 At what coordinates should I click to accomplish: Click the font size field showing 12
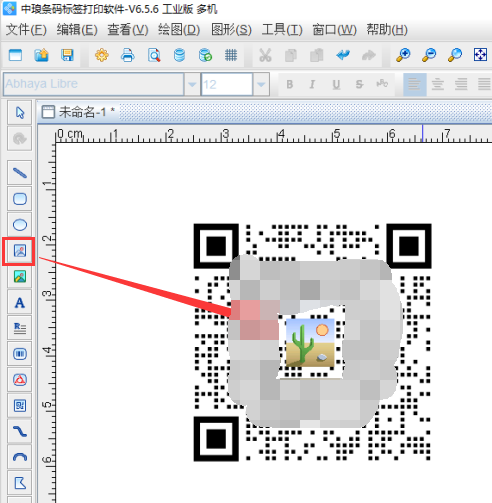click(x=227, y=85)
